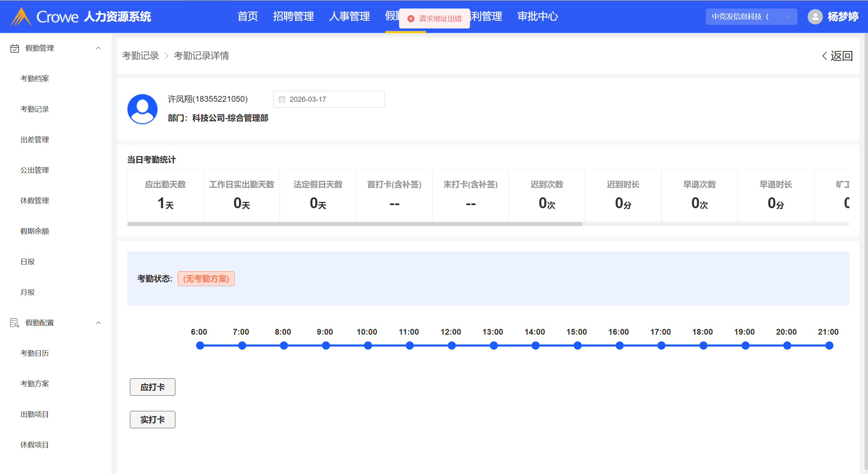Open the 审批中心 top menu

pos(538,16)
